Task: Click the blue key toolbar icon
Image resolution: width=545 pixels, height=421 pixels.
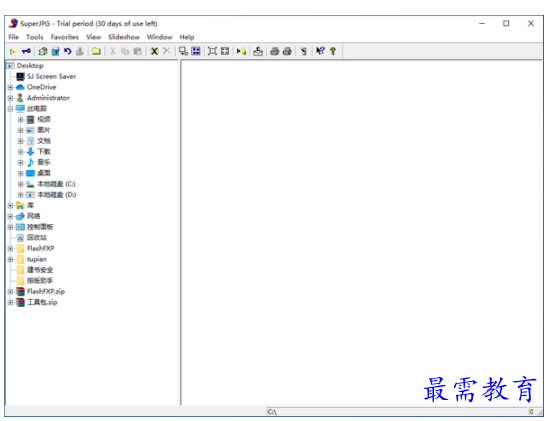Action: 26,51
